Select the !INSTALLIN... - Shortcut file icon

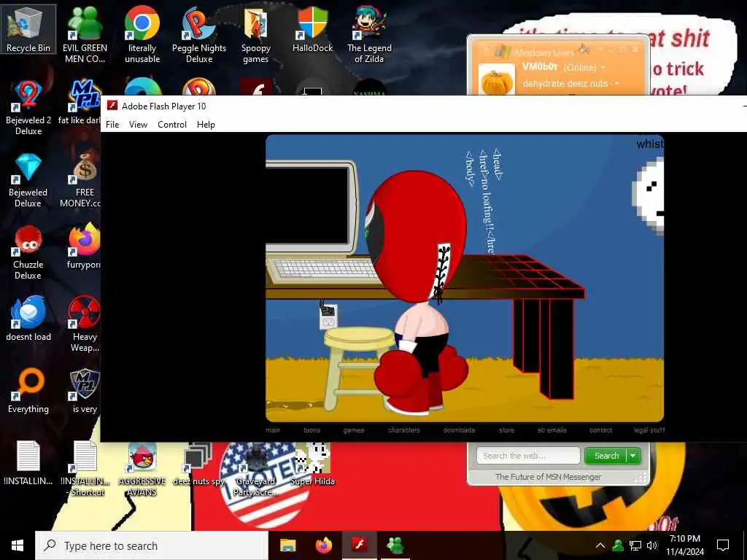[x=86, y=467]
